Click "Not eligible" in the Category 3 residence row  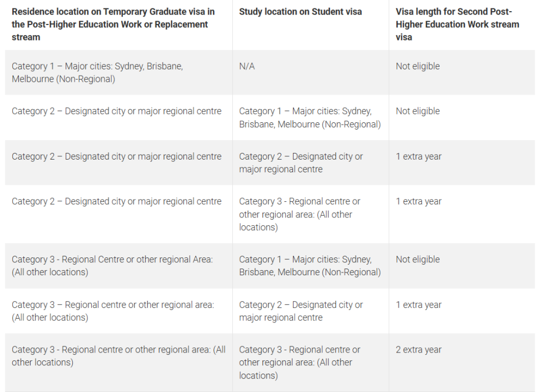coord(417,260)
